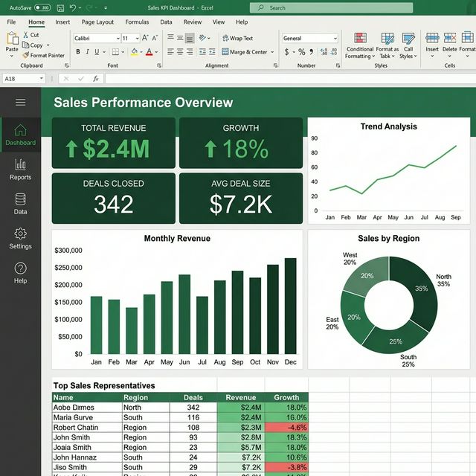Toggle the AutoSave switch
The height and width of the screenshot is (476, 476).
coord(42,7)
